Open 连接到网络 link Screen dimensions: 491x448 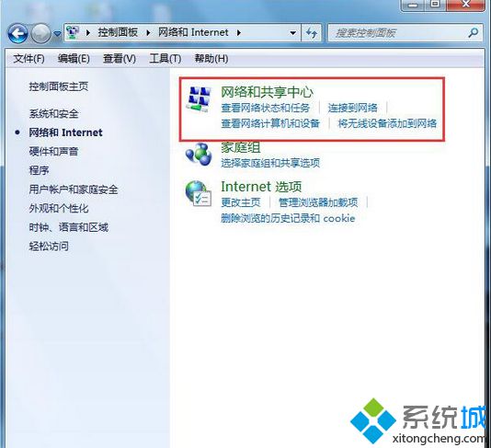(352, 108)
